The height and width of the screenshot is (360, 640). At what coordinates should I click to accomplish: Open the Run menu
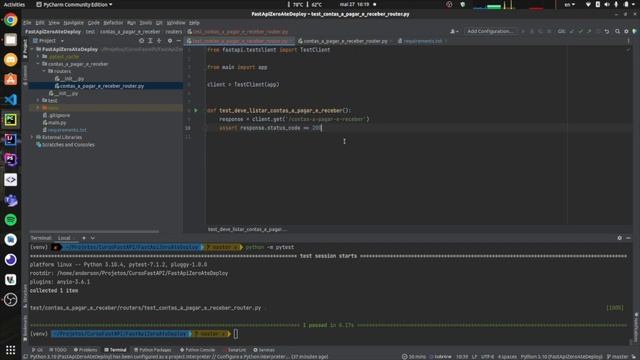[x=131, y=23]
